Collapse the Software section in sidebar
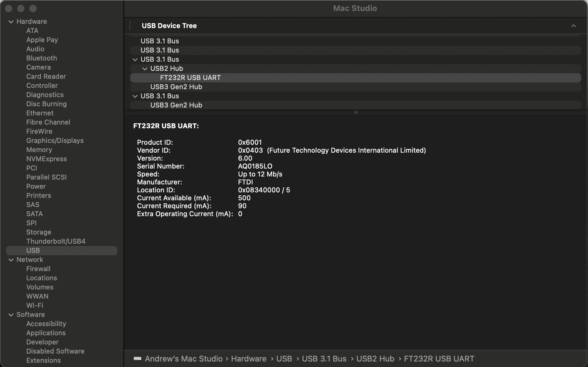Image resolution: width=588 pixels, height=367 pixels. pos(11,315)
